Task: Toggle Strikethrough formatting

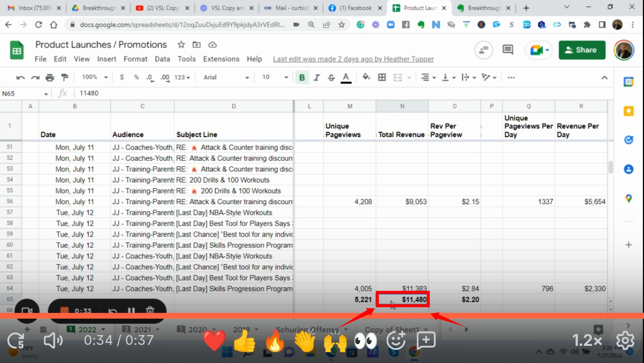Action: click(x=331, y=78)
